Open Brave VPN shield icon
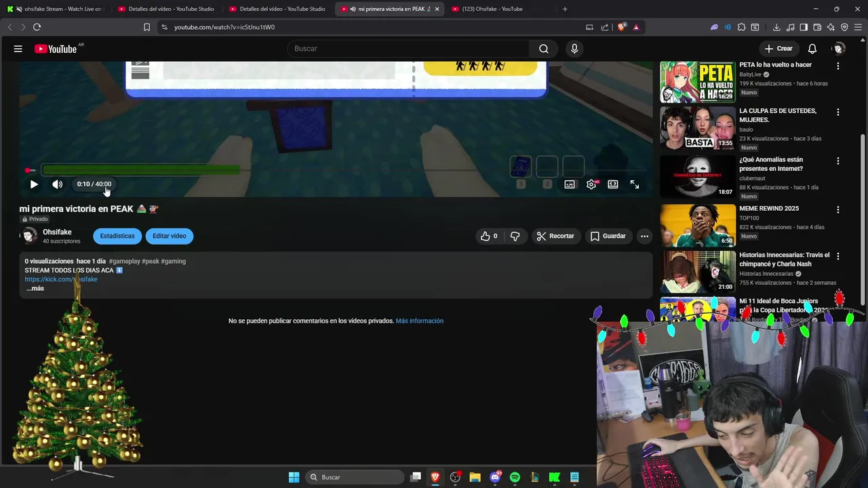This screenshot has width=868, height=488. (x=844, y=27)
